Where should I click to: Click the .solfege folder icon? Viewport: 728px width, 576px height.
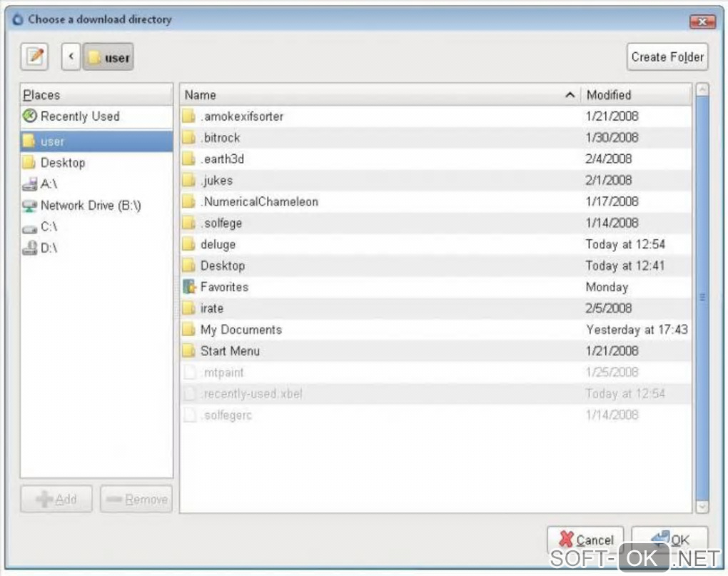pyautogui.click(x=188, y=223)
